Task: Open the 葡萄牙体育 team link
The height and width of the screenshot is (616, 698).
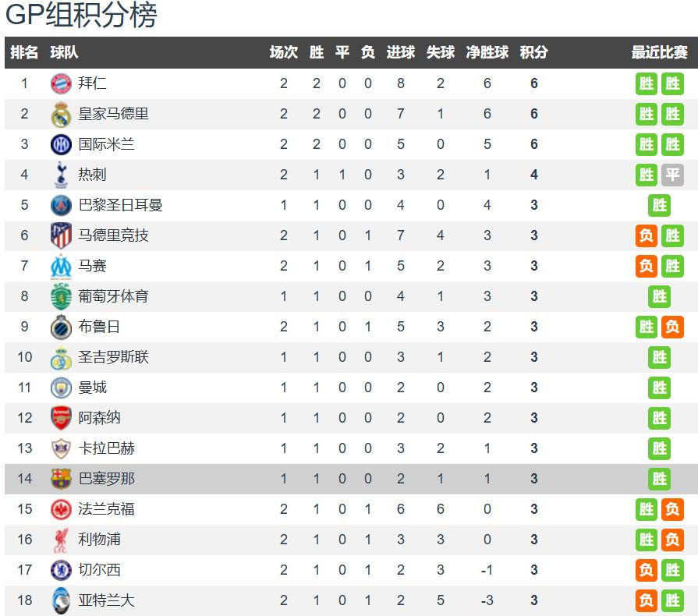Action: [113, 296]
